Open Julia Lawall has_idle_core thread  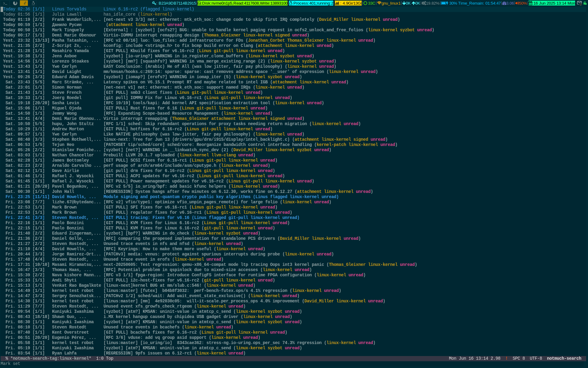294,14
